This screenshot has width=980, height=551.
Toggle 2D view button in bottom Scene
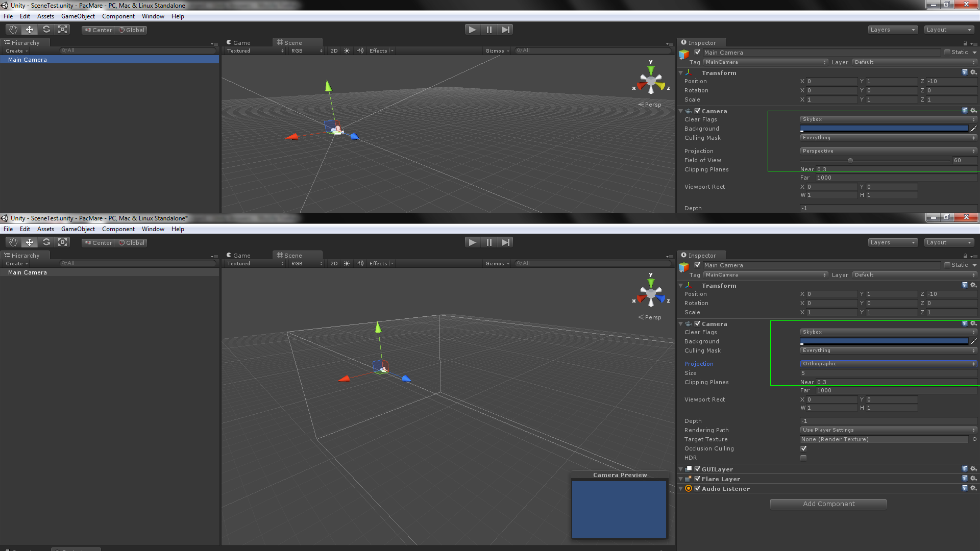tap(334, 263)
